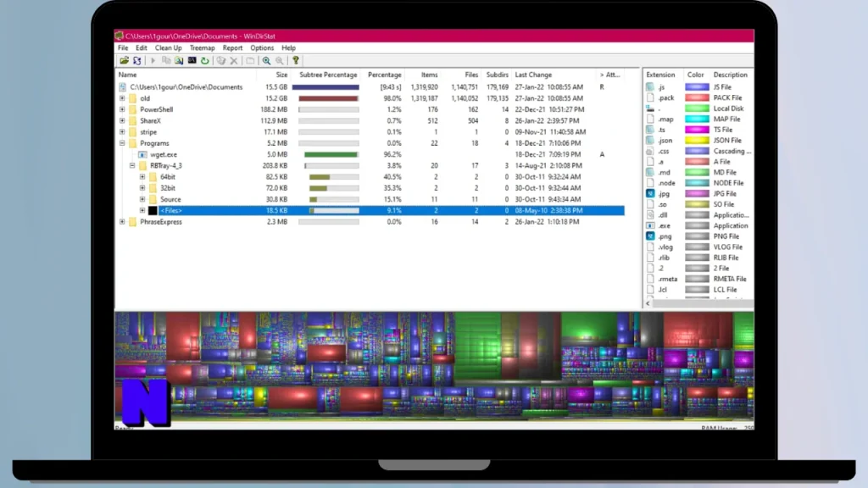Click the '15.5 GB' size of root
The image size is (868, 488).
(x=276, y=87)
